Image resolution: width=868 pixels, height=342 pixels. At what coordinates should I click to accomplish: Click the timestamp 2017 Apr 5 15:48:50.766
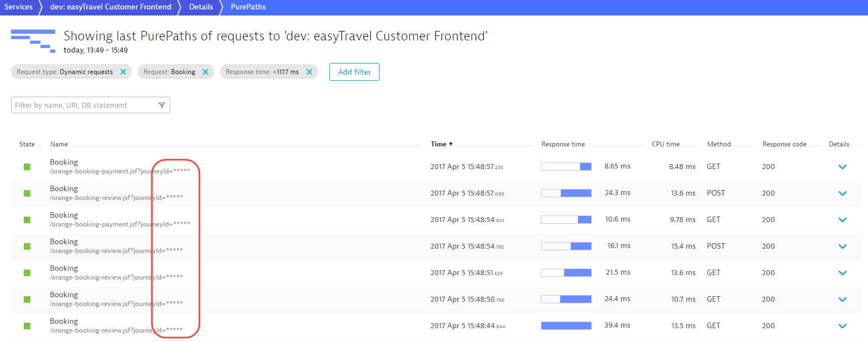467,299
